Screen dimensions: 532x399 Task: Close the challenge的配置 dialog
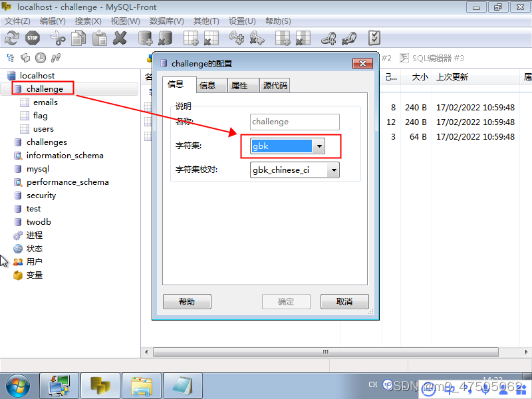point(362,63)
